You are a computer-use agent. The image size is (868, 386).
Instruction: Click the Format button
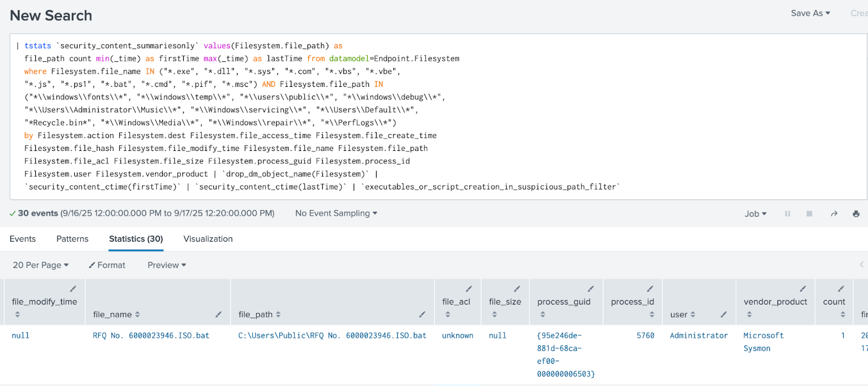tap(107, 265)
